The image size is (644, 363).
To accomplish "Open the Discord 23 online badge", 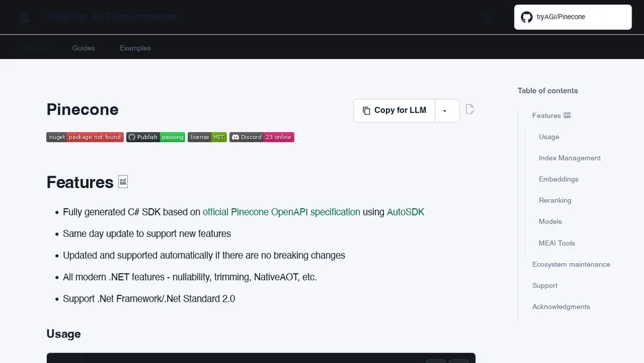I will click(x=261, y=137).
